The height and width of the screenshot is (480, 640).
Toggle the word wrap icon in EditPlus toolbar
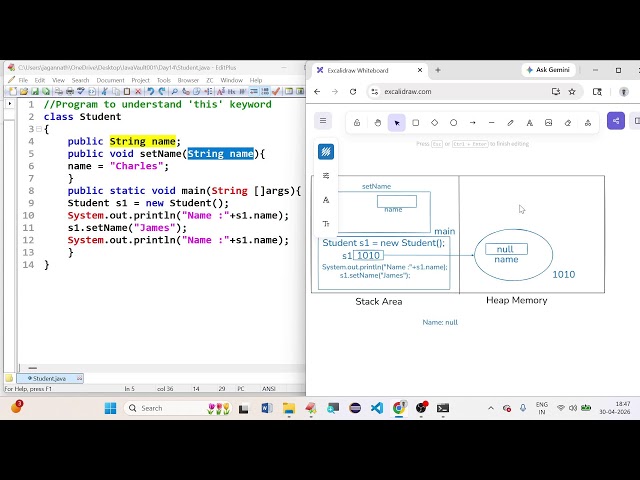point(253,91)
